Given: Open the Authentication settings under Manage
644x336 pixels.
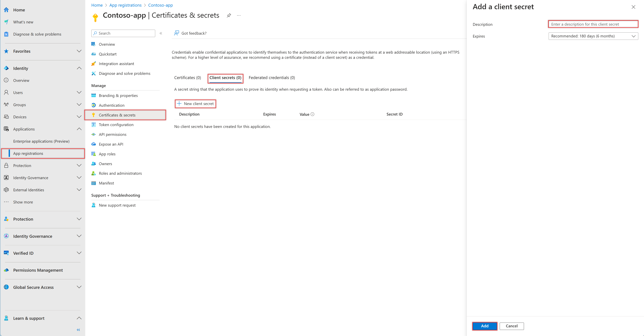Looking at the screenshot, I should [112, 105].
